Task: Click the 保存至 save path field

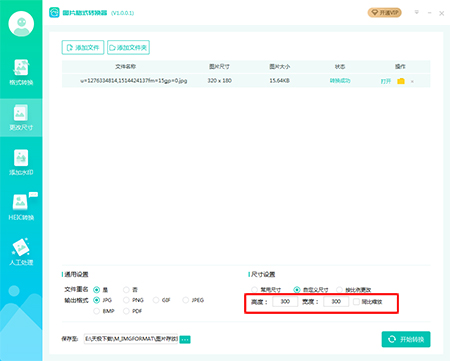Action: point(131,339)
